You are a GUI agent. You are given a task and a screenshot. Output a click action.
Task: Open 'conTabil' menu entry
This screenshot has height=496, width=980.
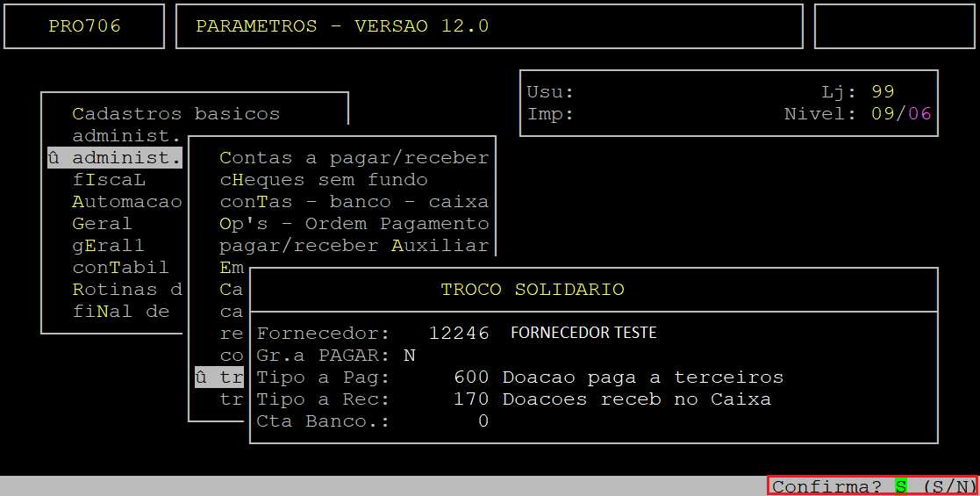pos(120,268)
